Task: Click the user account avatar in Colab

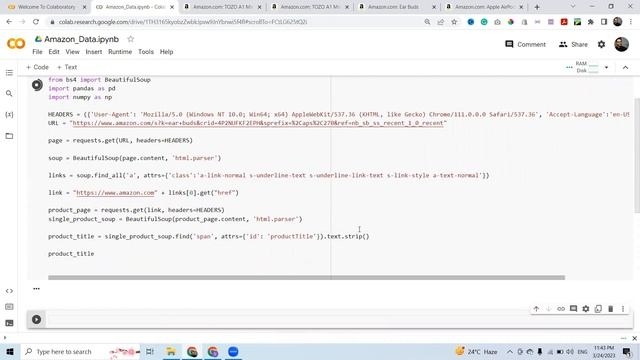Action: [622, 44]
